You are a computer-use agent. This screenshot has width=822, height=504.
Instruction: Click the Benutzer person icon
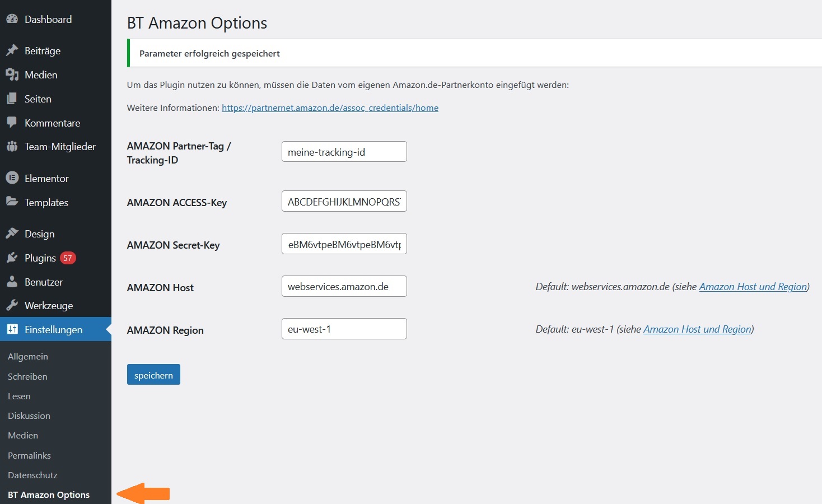point(12,282)
